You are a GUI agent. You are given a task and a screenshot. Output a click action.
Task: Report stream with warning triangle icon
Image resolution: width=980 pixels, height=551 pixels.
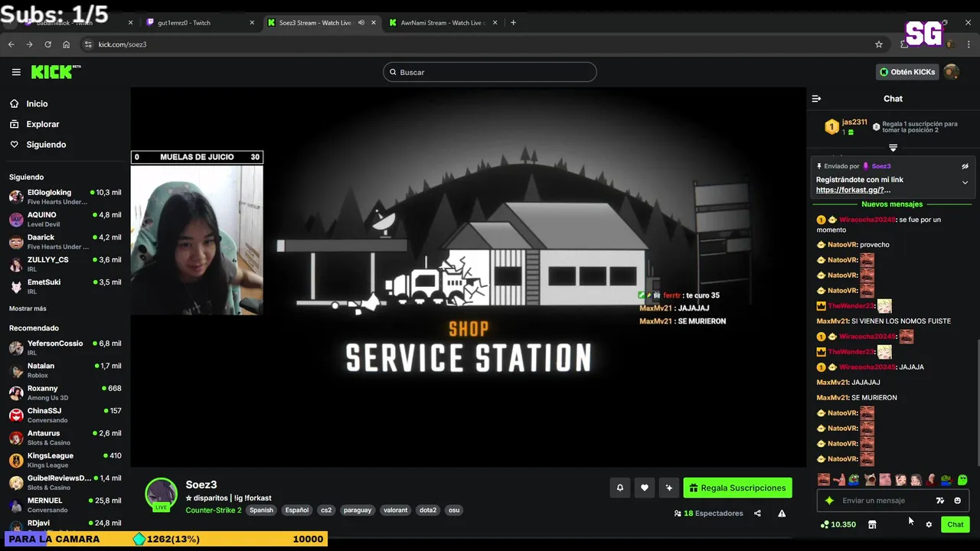[782, 514]
